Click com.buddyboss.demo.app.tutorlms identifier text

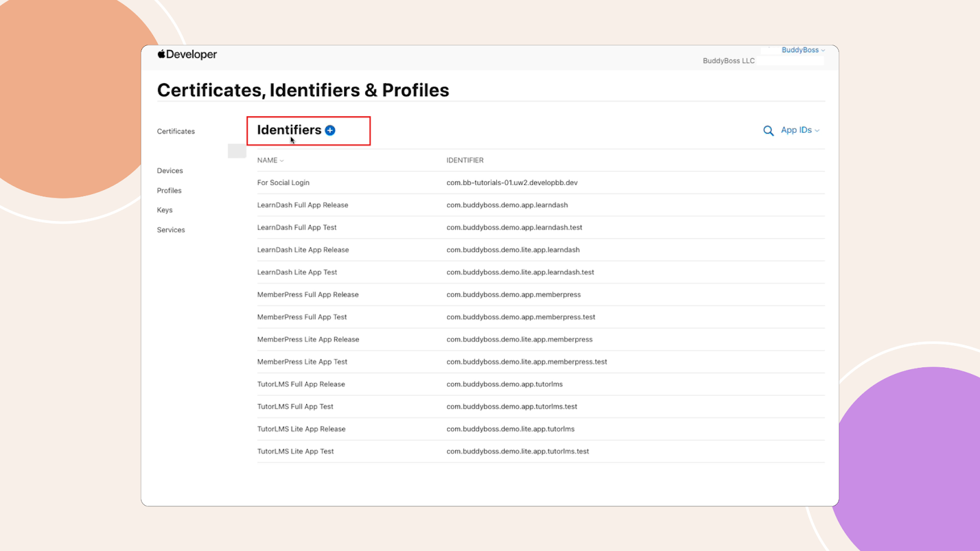pos(505,384)
